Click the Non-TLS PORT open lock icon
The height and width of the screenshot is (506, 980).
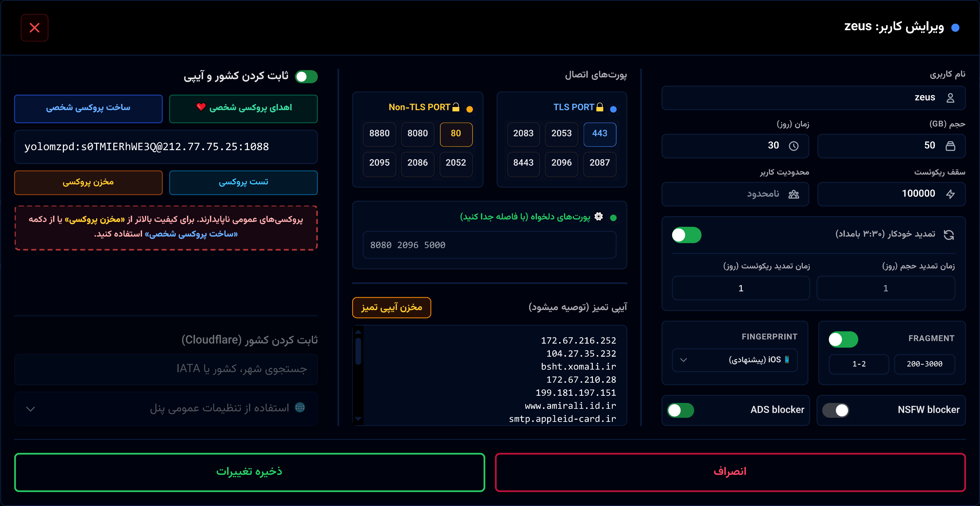pos(456,107)
